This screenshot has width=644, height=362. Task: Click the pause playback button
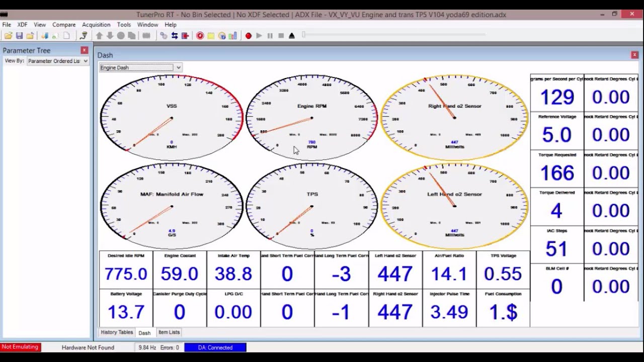click(270, 36)
